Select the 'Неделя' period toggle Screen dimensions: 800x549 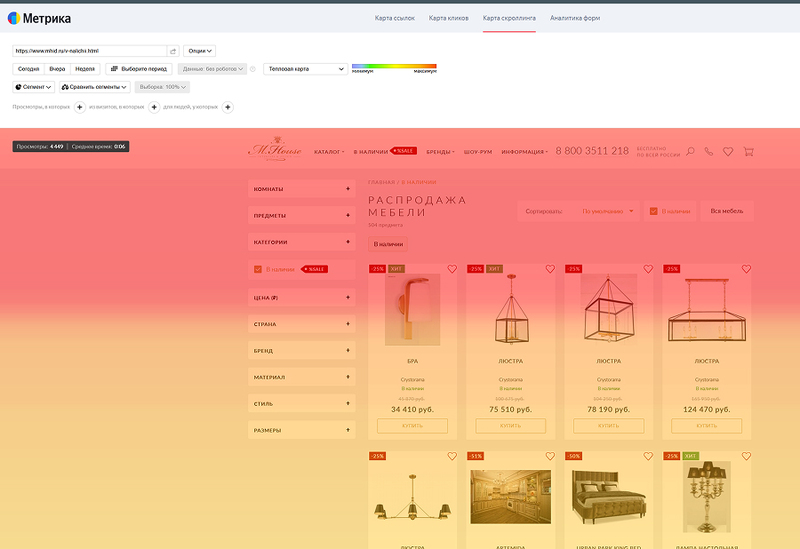pos(85,69)
